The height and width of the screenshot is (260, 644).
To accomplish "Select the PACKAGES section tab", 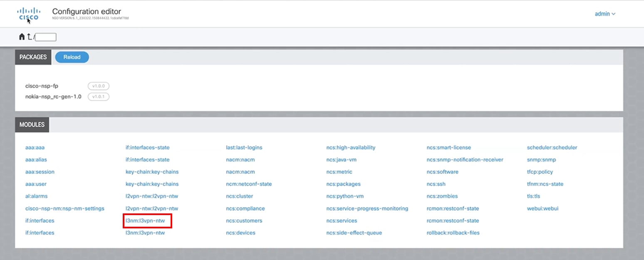I will click(x=33, y=57).
